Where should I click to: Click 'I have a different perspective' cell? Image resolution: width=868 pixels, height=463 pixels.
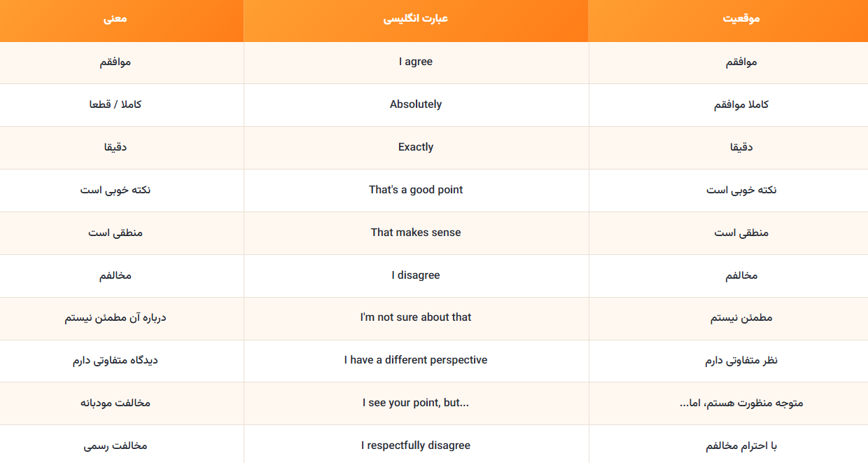pyautogui.click(x=416, y=361)
